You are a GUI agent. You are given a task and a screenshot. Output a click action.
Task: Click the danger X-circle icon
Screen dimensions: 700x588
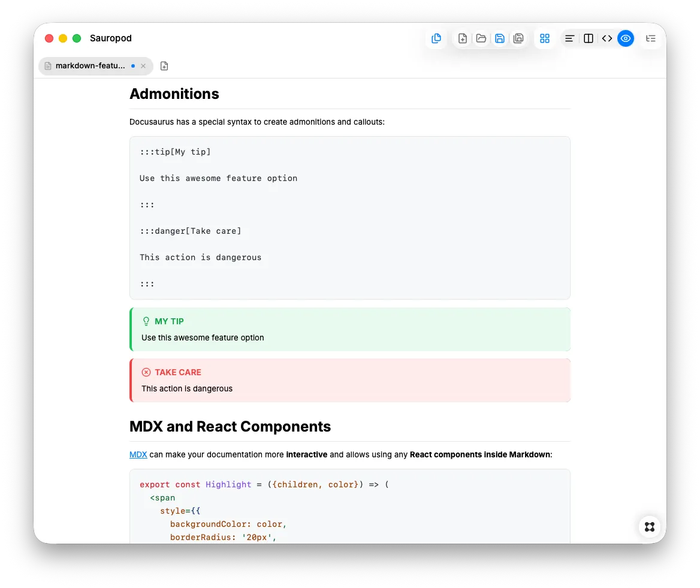click(146, 372)
